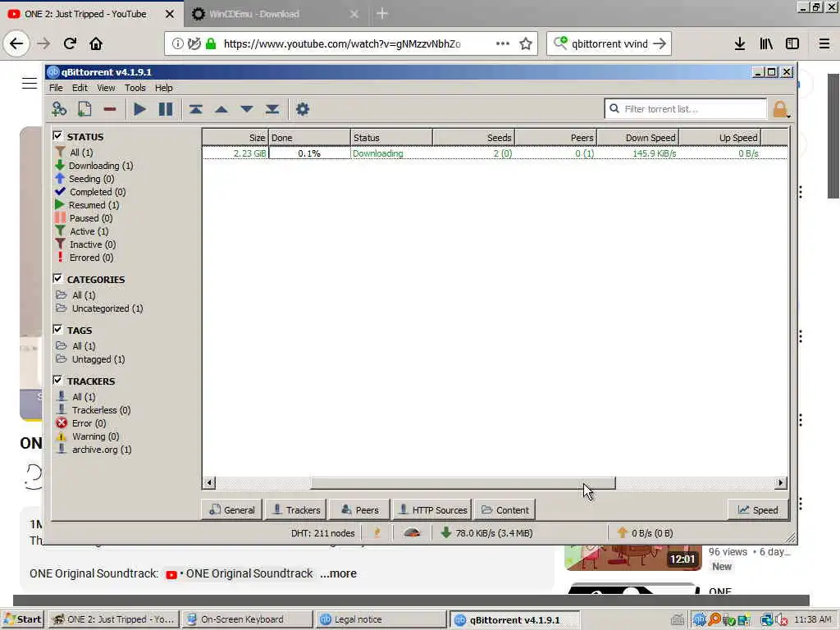
Task: Sort by the Size column header
Action: tap(235, 138)
